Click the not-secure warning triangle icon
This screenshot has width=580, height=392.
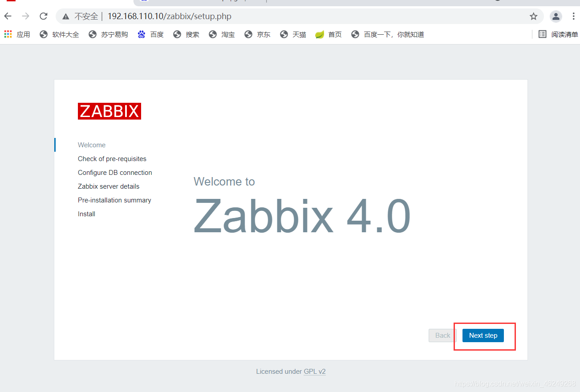coord(66,16)
